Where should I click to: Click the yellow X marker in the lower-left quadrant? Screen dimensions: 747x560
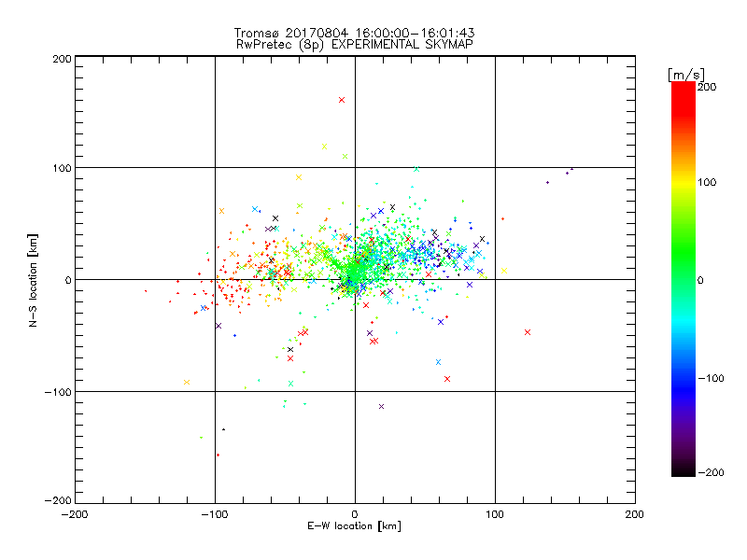click(x=187, y=382)
